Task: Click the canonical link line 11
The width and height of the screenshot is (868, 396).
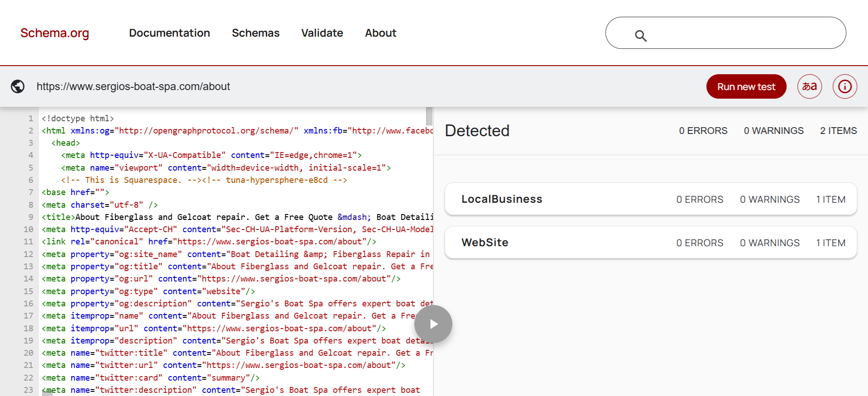Action: tap(209, 242)
